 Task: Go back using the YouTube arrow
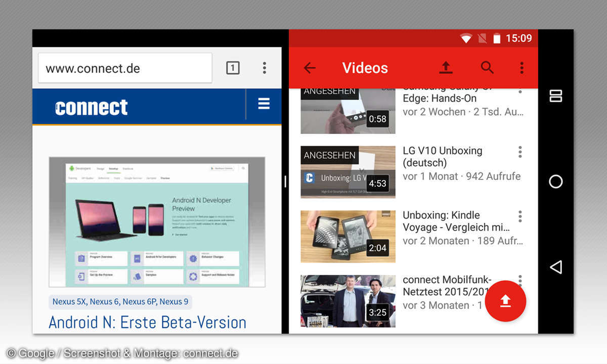point(310,68)
